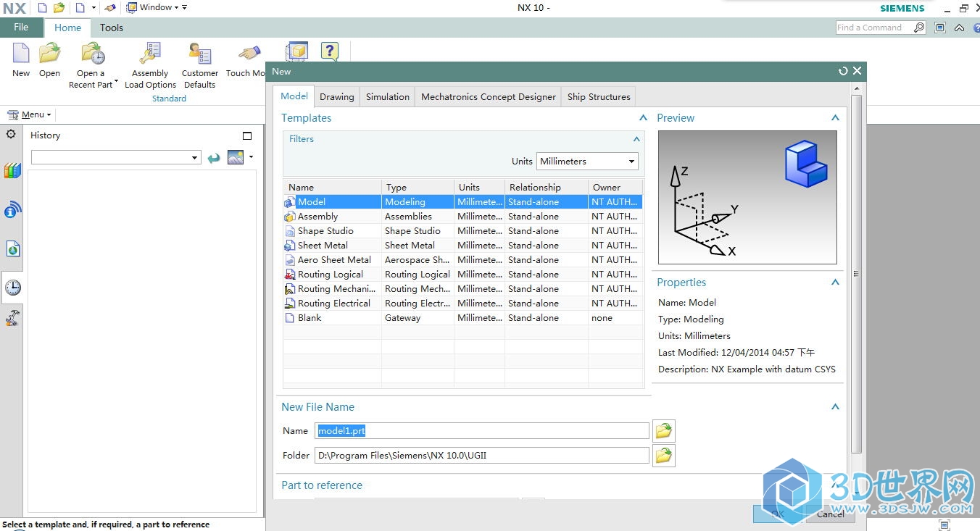Sort templates by Owner column header

[615, 187]
